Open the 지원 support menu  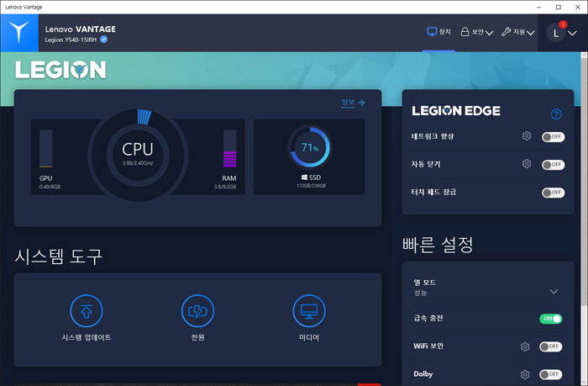click(518, 32)
